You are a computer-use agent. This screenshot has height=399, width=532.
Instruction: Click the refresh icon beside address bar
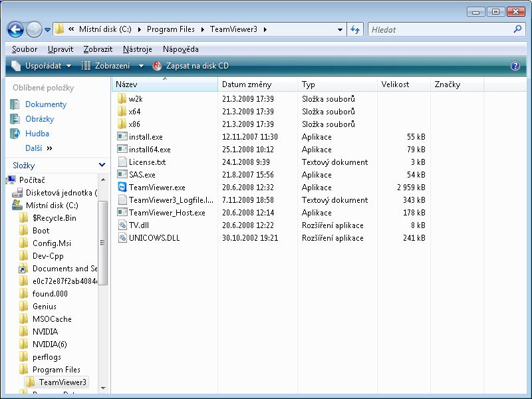pos(355,30)
